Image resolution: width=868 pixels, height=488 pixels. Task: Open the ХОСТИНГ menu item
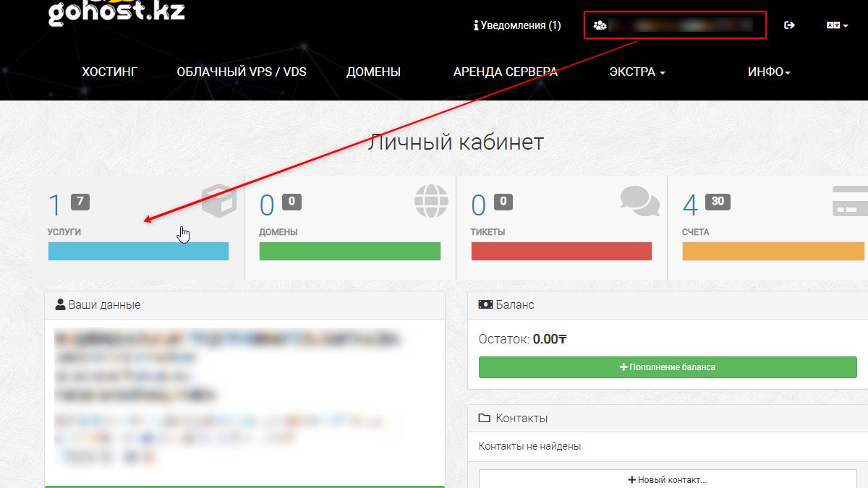109,72
